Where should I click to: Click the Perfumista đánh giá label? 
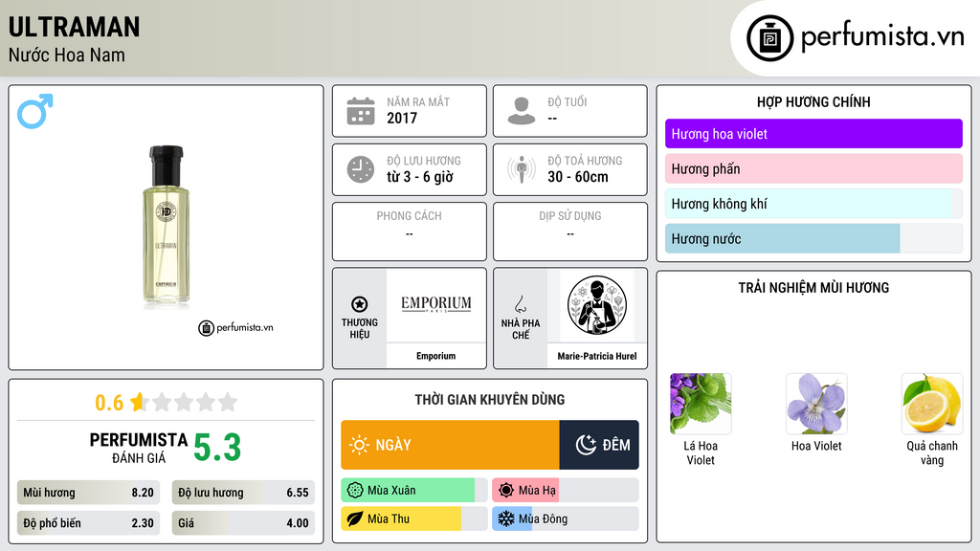pyautogui.click(x=139, y=448)
